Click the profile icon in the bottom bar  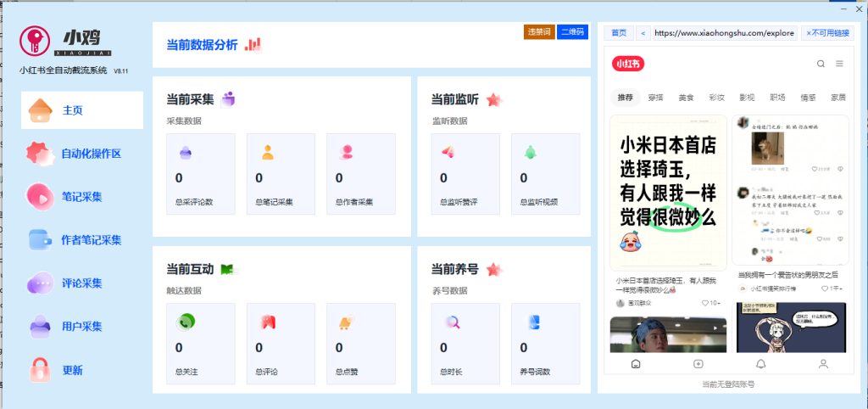pyautogui.click(x=823, y=364)
